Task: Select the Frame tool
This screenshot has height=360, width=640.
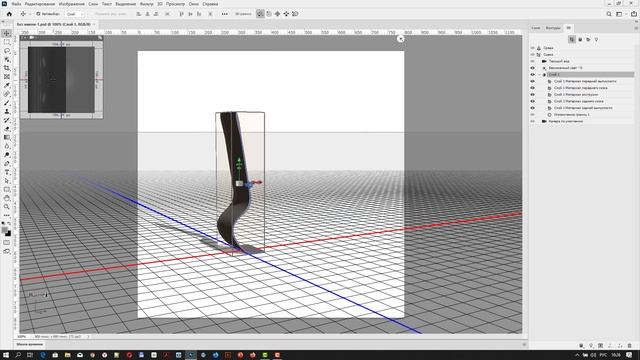Action: point(7,77)
